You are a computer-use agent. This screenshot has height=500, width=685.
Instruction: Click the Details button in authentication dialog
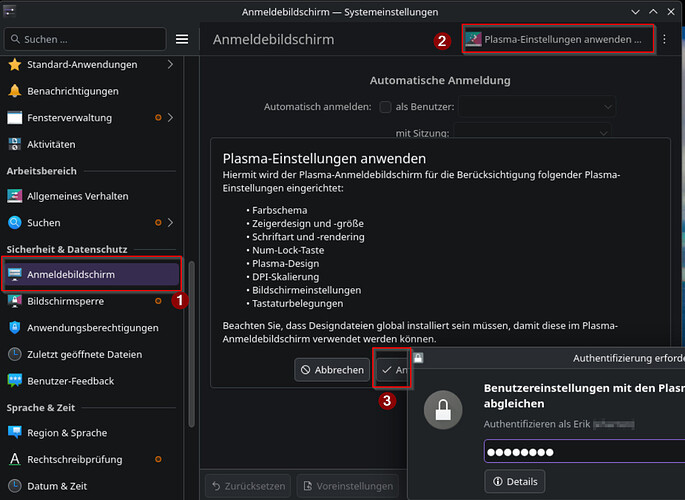coord(515,481)
